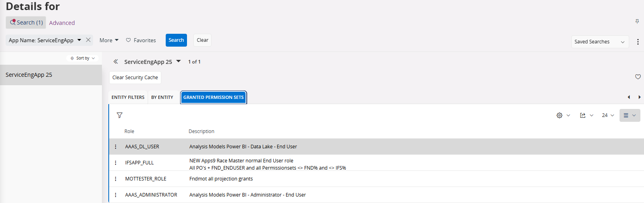Screen dimensions: 644x203
Task: Click 'Fndmot all projection grants' description
Action: (221, 179)
